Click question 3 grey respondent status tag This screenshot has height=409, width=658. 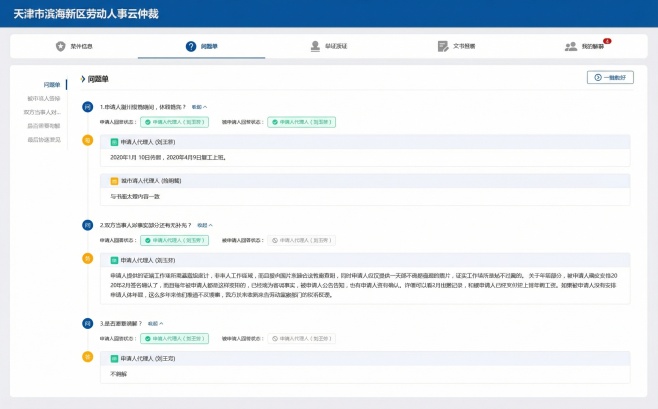click(302, 339)
